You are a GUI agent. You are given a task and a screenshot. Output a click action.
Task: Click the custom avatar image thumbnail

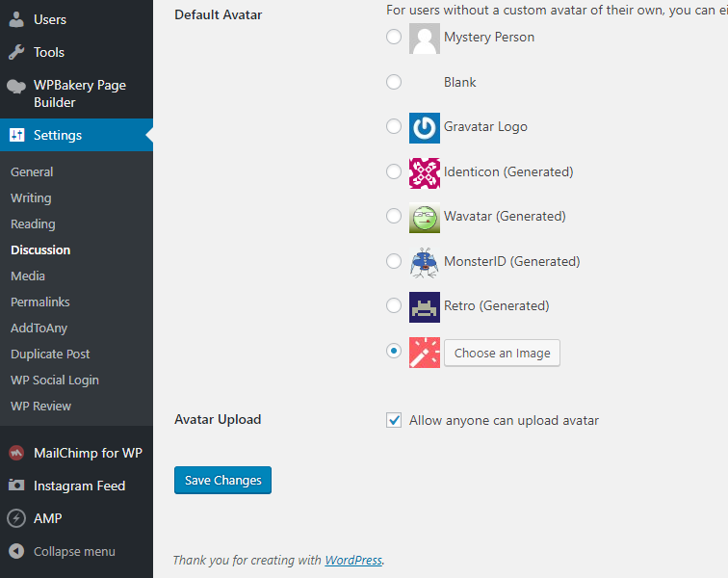pos(425,353)
